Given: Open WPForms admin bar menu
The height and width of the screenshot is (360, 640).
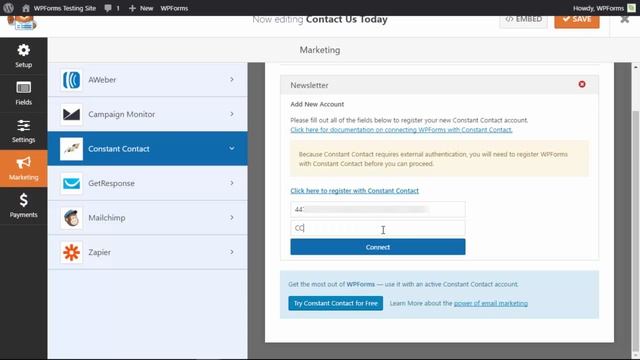Looking at the screenshot, I should [x=174, y=8].
